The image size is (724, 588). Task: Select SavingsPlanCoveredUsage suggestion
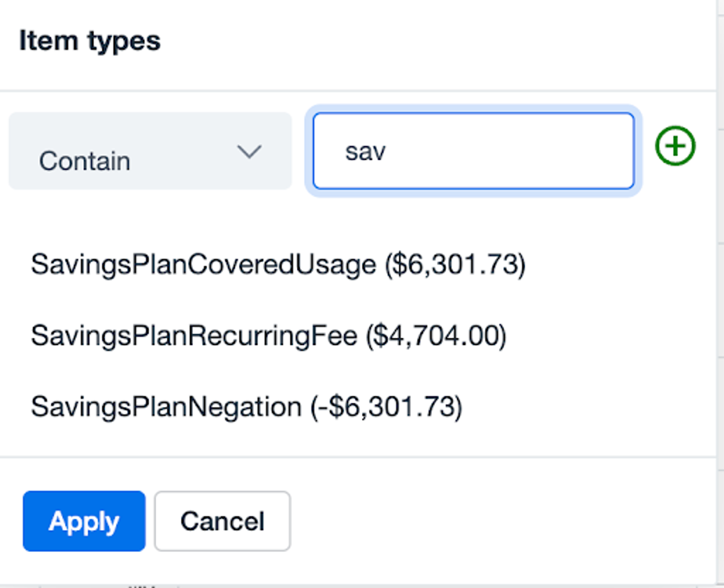click(x=278, y=265)
